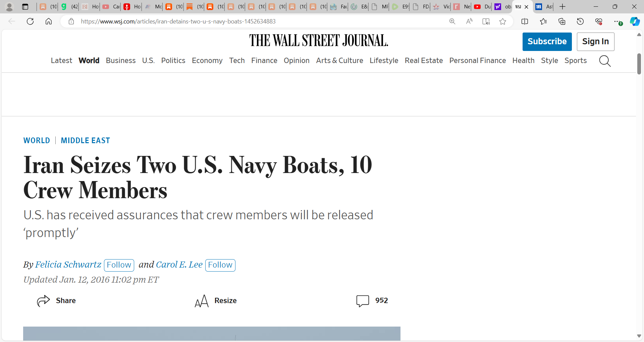Switch to the Grammarly tab labeled (42
Viewport: 644px width, 342px height.
click(x=69, y=7)
